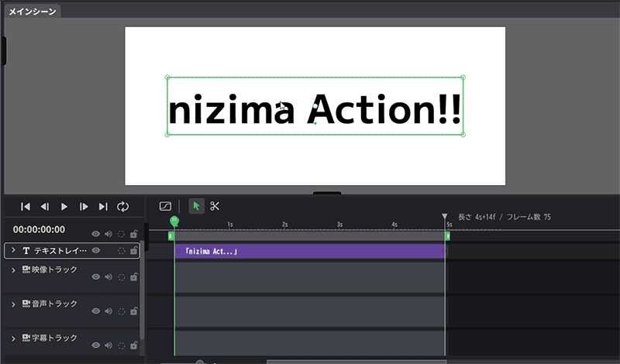This screenshot has height=364, width=620.
Task: Select the 字幕トラック label
Action: [x=54, y=338]
